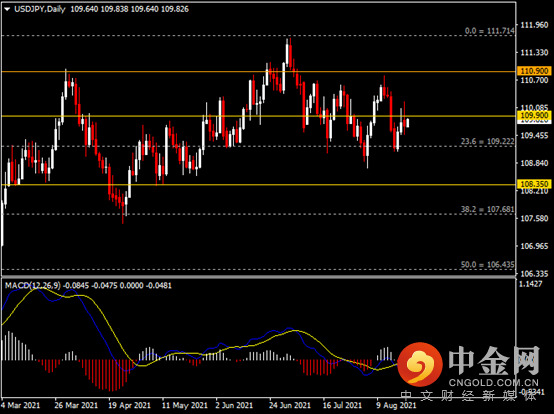
Task: Click the Fibonacci label 38.2 = 107.681
Action: [x=488, y=209]
